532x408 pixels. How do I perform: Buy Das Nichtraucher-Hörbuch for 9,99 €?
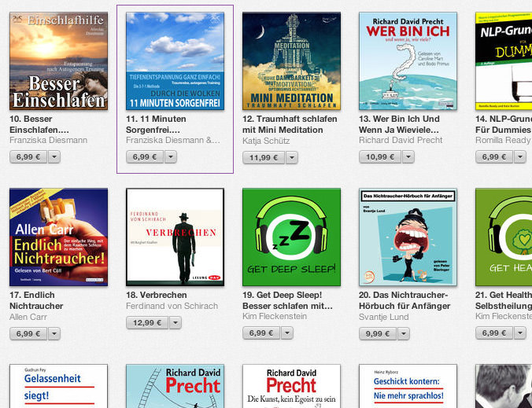[378, 334]
